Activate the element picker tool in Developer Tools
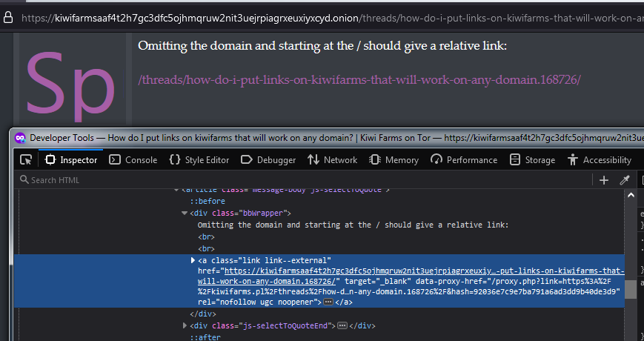The image size is (644, 341). 26,160
